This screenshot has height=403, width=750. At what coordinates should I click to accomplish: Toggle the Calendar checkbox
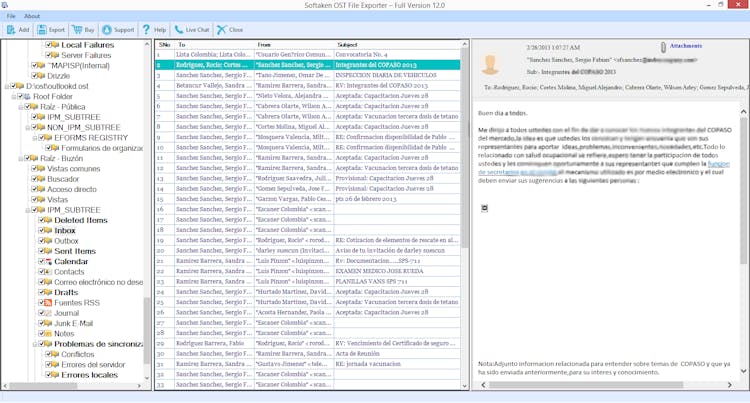[x=42, y=261]
